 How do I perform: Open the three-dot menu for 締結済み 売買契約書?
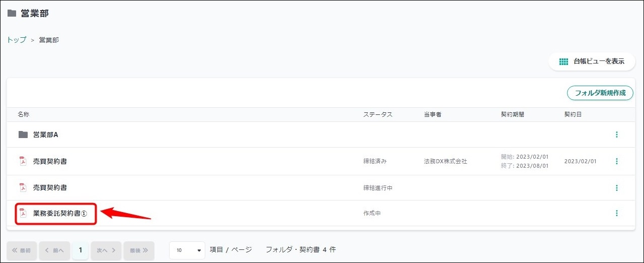coord(616,161)
